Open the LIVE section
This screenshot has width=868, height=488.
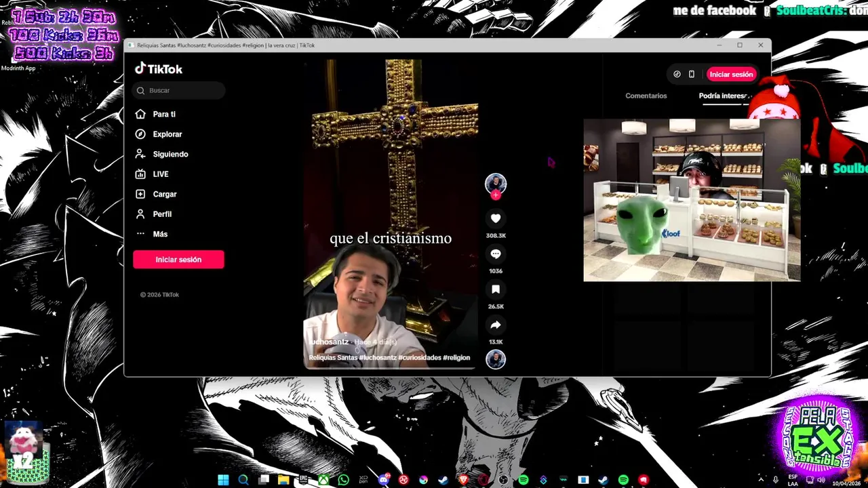161,174
